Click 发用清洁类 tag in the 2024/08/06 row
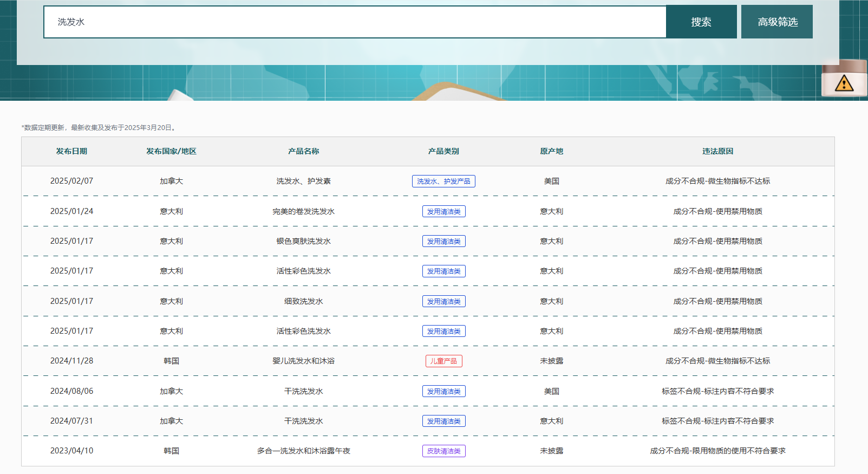 (x=443, y=392)
